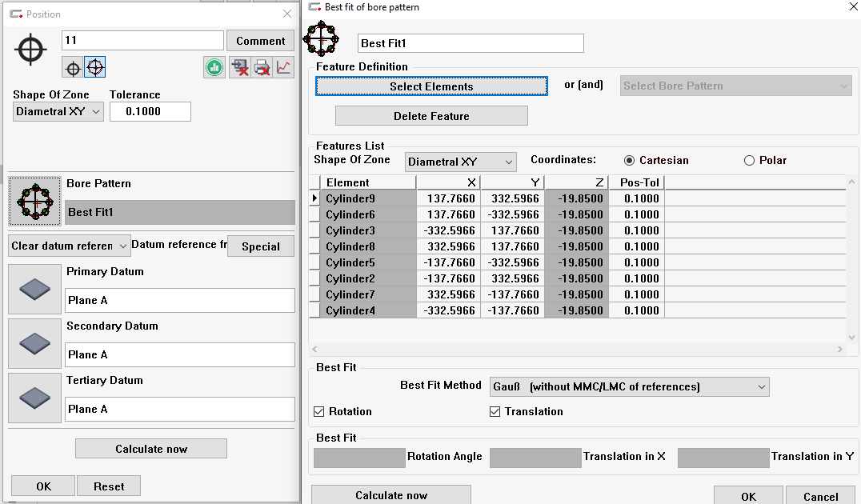Click the features list horizontal scrollbar
The image size is (861, 504).
pyautogui.click(x=576, y=350)
